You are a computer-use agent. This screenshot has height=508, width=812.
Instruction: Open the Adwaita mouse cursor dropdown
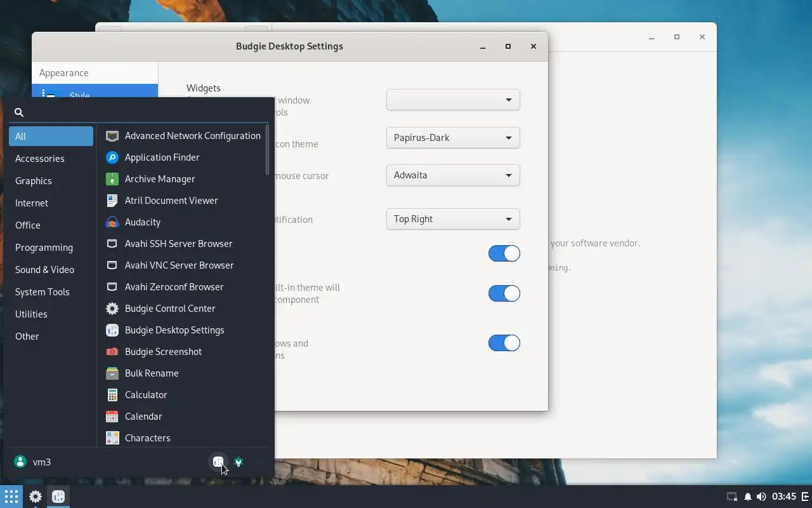(x=453, y=175)
